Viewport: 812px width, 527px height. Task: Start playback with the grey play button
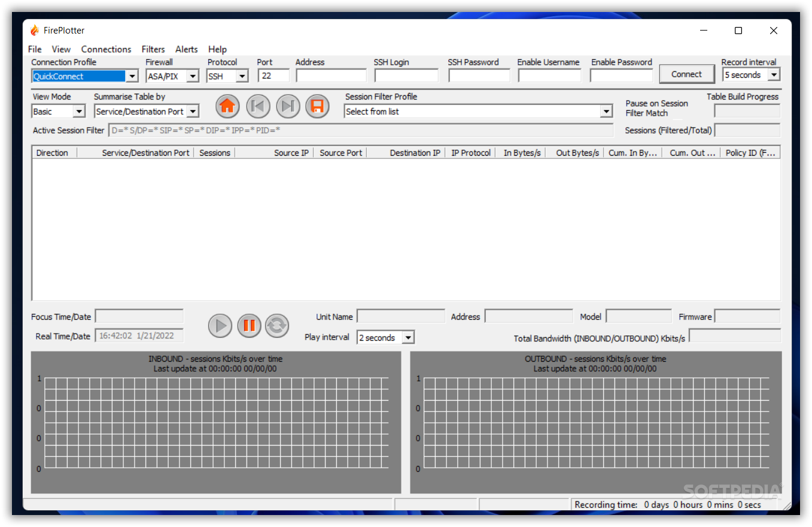(220, 326)
